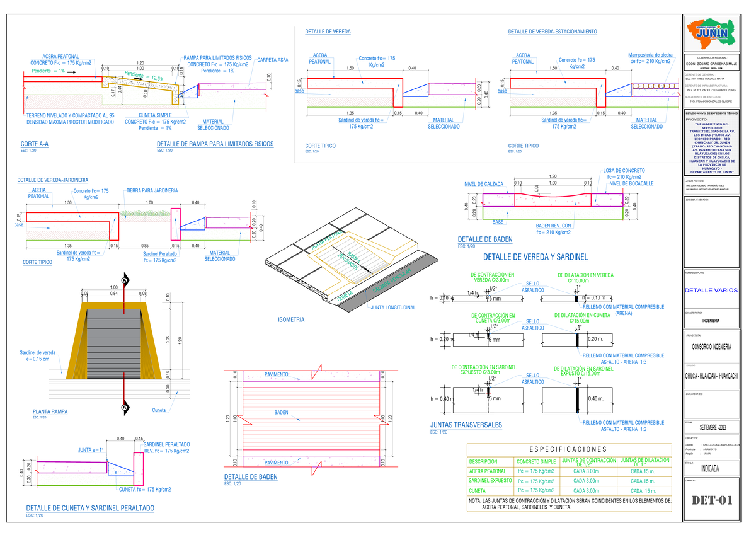Select "TERRENO NIVELADO Y COMPACTADO AL 95" note
The height and width of the screenshot is (535, 756).
pyautogui.click(x=71, y=115)
